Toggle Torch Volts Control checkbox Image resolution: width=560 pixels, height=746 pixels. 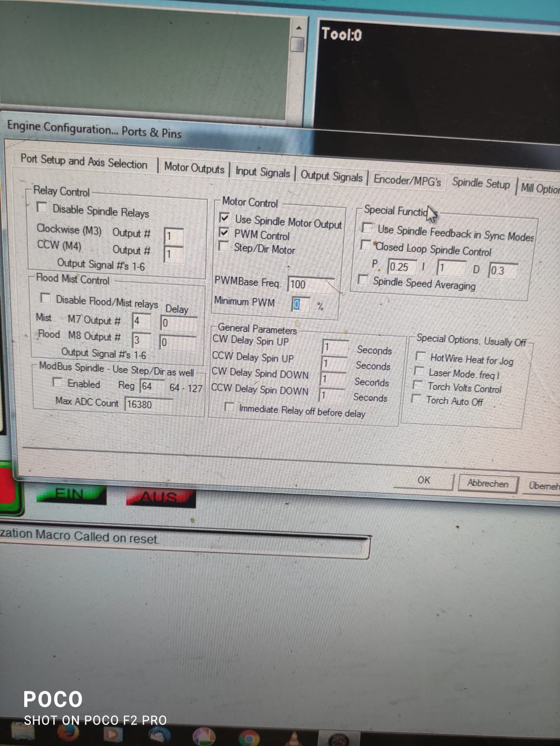[x=417, y=385]
